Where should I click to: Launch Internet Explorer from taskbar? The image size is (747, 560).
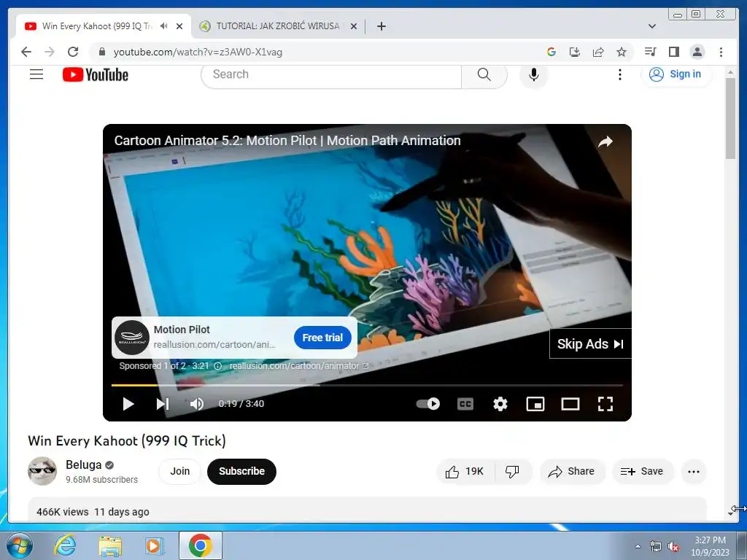tap(65, 545)
